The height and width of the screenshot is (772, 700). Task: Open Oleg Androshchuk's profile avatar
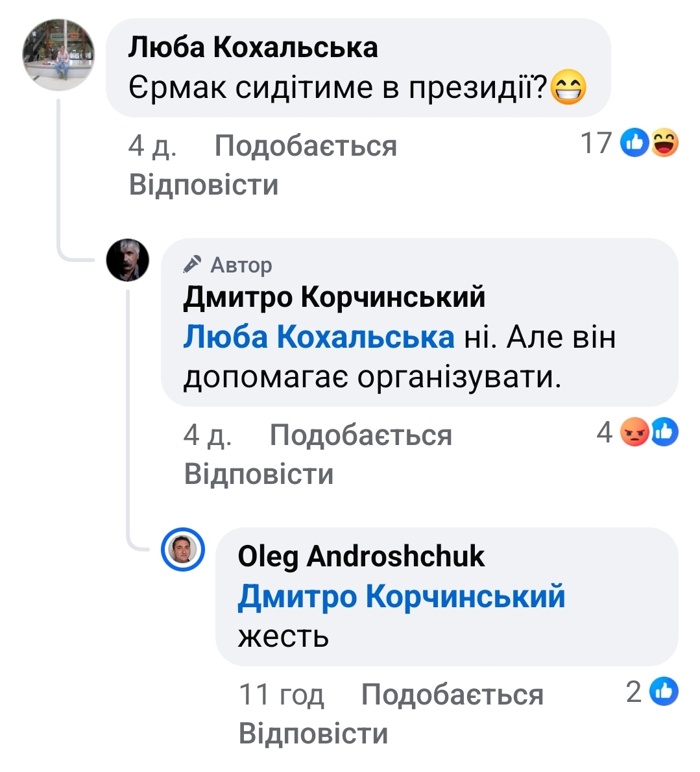183,549
